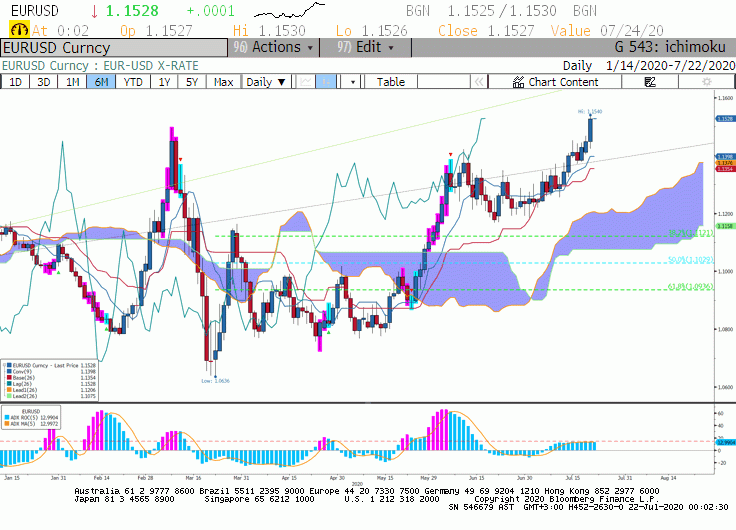This screenshot has height=530, width=736.
Task: Click the EURUSD Curncy : EUR-USD X-RATE subtitle
Action: [x=100, y=66]
